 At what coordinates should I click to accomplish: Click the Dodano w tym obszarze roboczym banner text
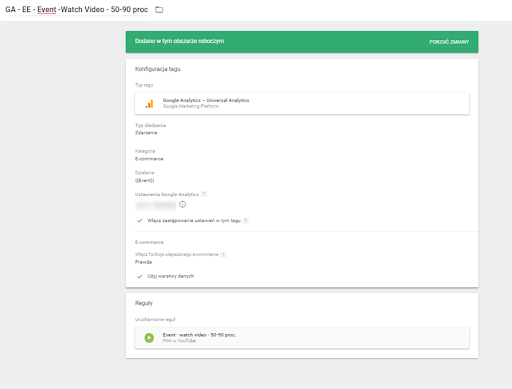tap(179, 41)
